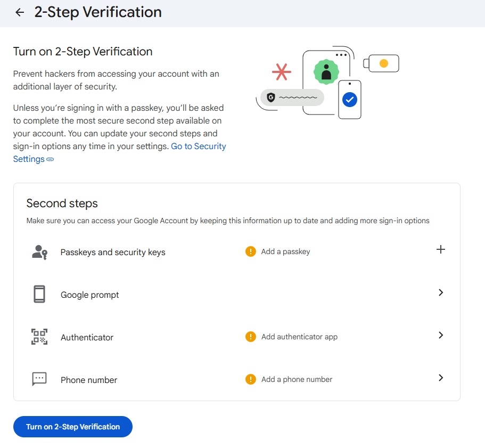Image resolution: width=485 pixels, height=448 pixels.
Task: Click the Google prompt phone icon
Action: point(39,294)
